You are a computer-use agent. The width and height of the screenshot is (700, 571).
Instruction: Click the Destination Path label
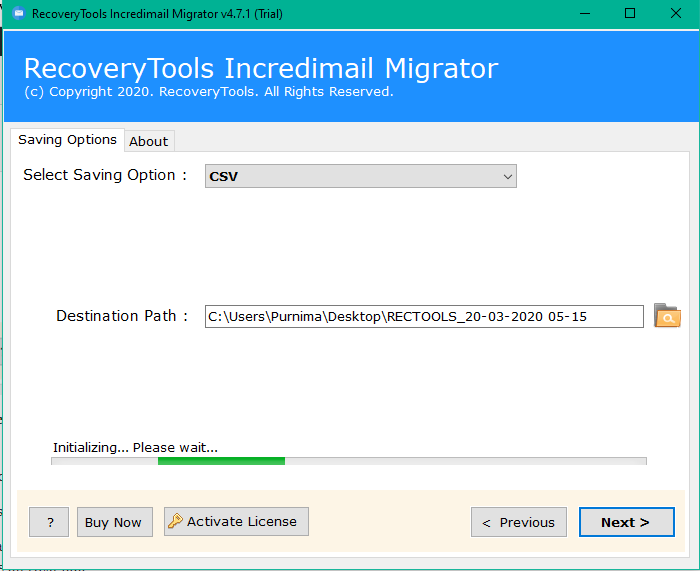click(x=122, y=316)
